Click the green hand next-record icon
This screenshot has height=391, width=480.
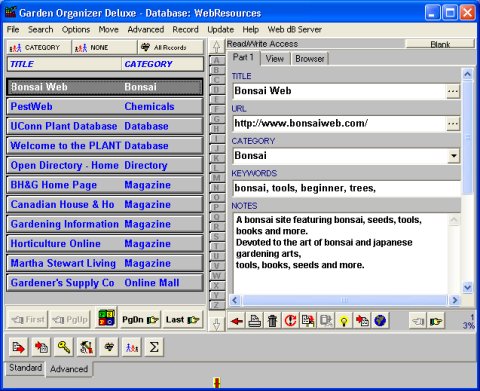(x=436, y=321)
